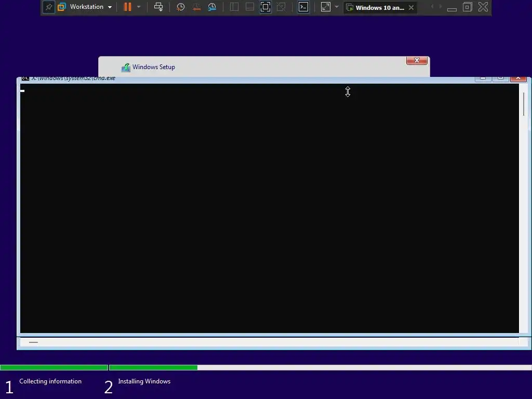Click the 'Installing Windows' step label
Viewport: 532px width, 399px height.
click(x=144, y=381)
